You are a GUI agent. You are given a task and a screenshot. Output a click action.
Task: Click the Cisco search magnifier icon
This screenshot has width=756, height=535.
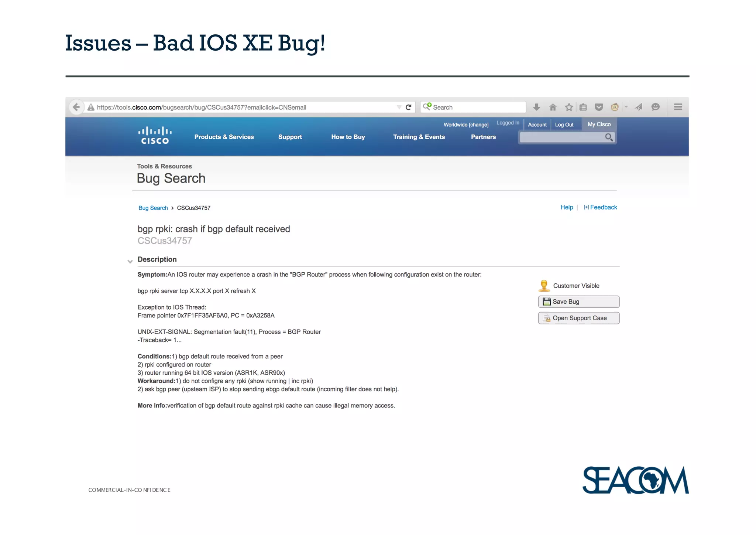(609, 137)
